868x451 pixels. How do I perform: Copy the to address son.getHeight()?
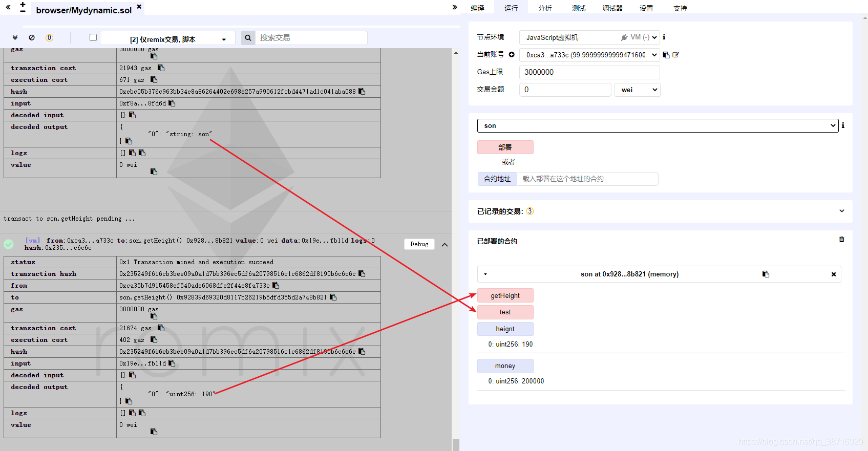333,297
